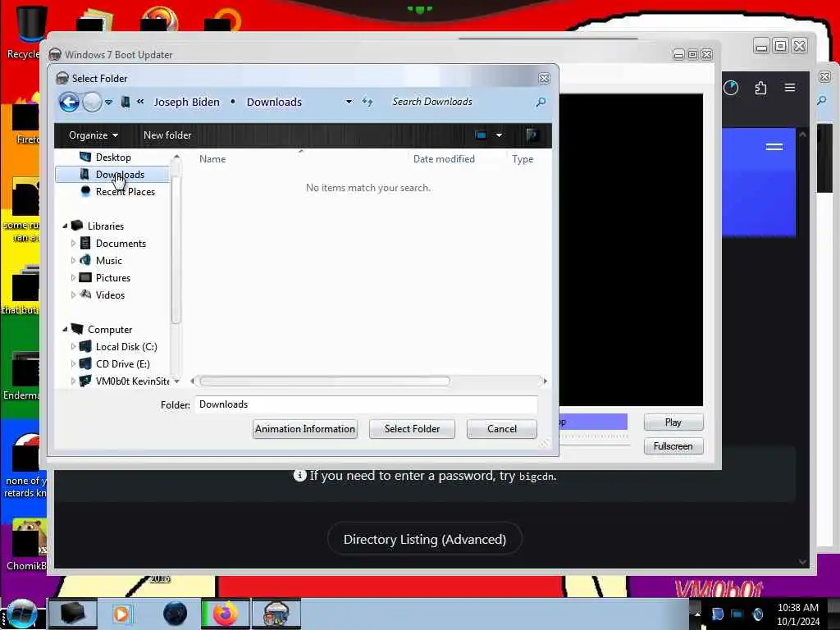Image resolution: width=840 pixels, height=630 pixels.
Task: Select Videos library
Action: pos(110,294)
